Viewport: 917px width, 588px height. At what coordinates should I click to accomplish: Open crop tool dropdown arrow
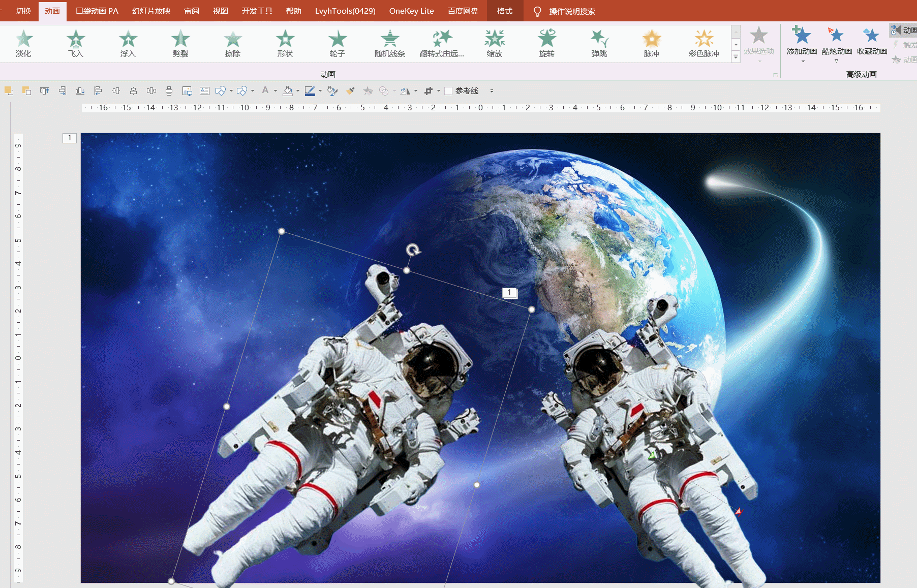pos(439,91)
